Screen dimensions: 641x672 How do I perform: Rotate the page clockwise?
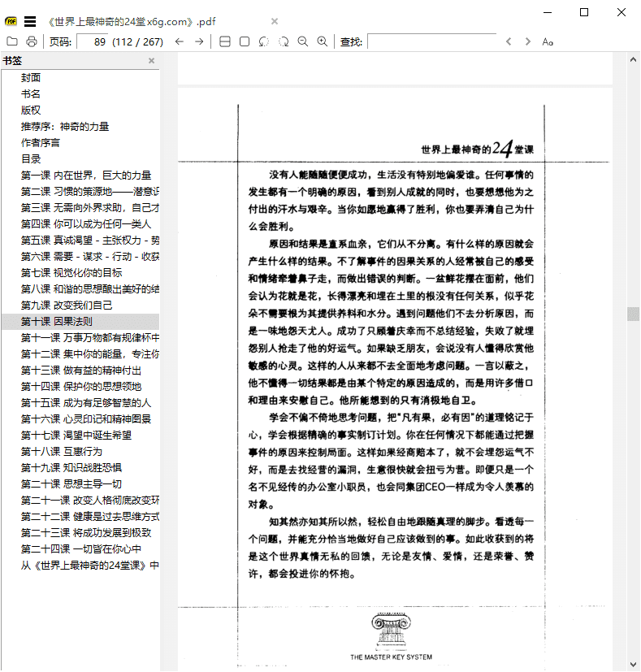click(284, 41)
